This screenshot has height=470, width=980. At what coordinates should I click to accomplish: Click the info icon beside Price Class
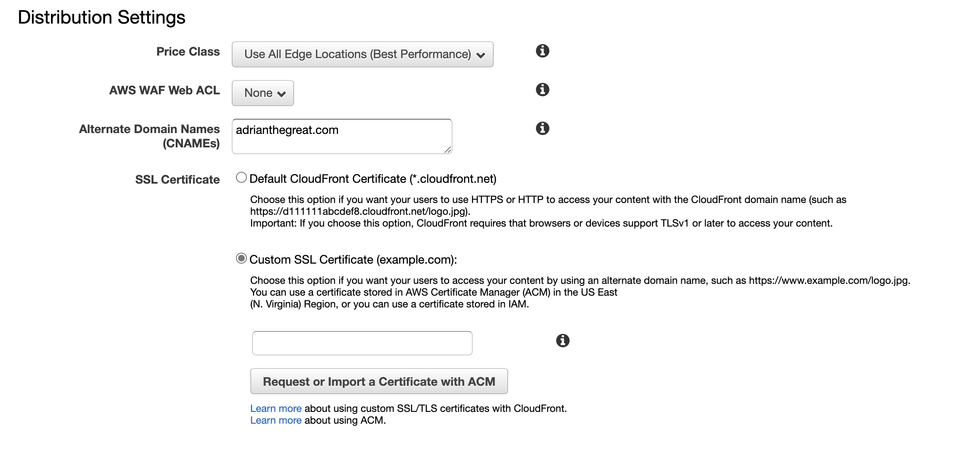(x=542, y=51)
